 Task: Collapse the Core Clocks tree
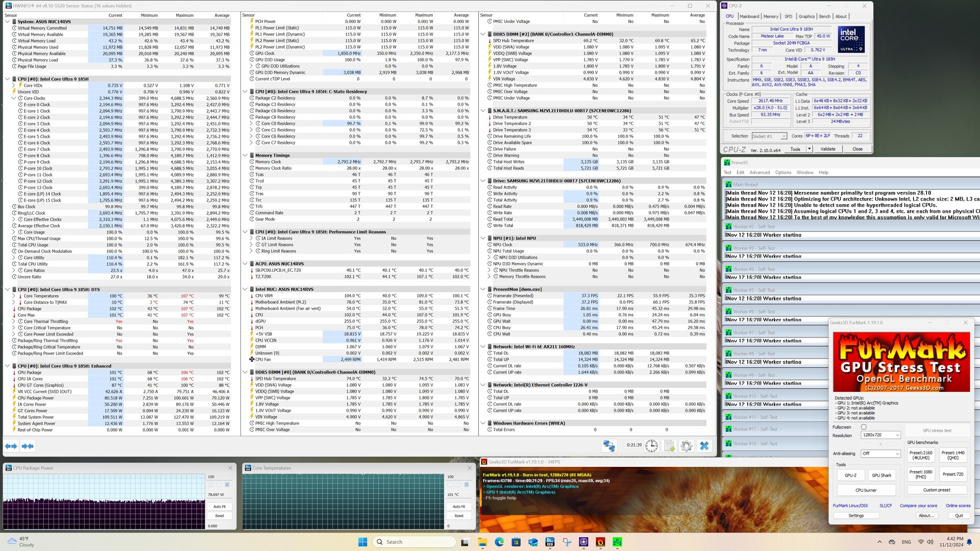tap(14, 98)
